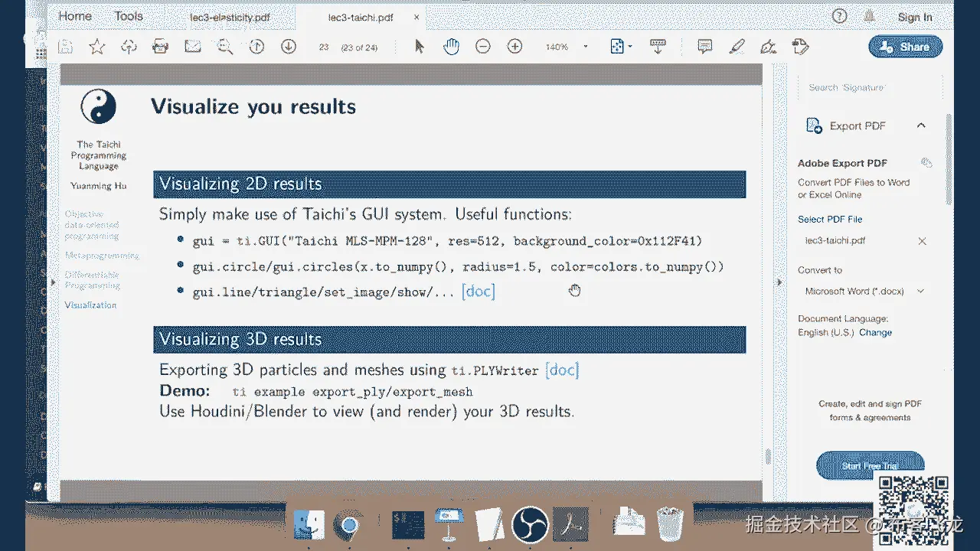Go to previous page arrow icon
980x551 pixels.
pyautogui.click(x=256, y=47)
